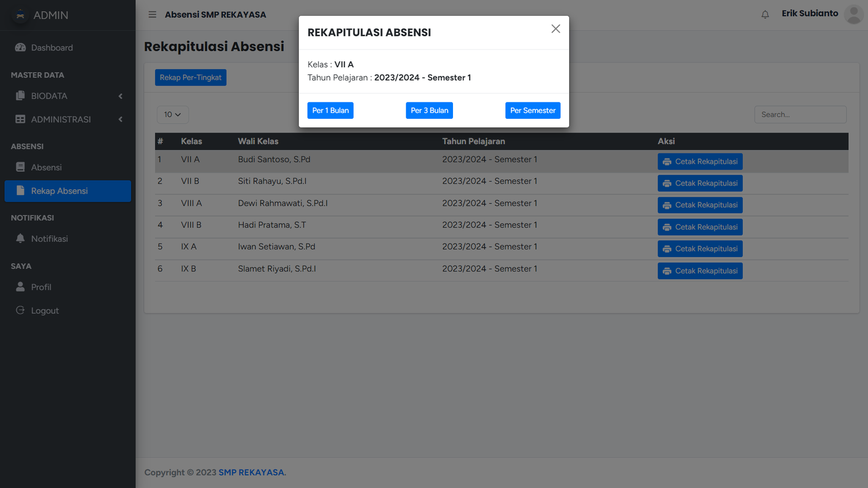
Task: Open the SMP REKAYASA footer link
Action: coord(251,472)
